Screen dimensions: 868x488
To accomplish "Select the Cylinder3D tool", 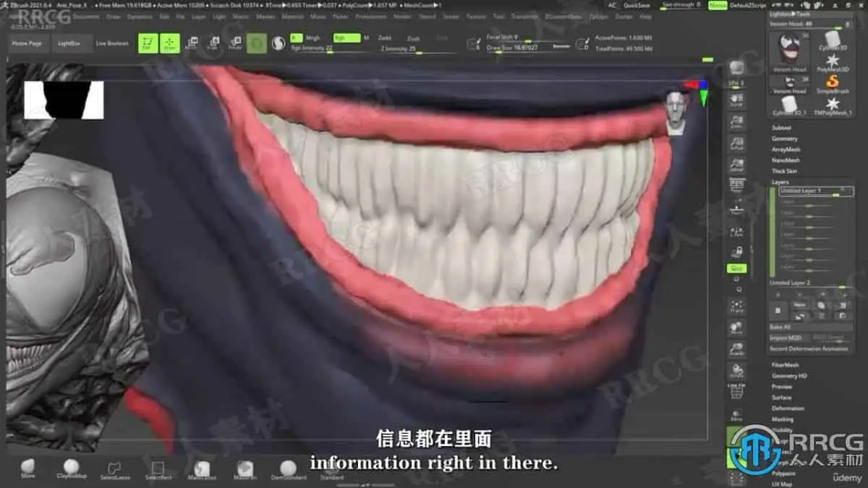I will click(x=833, y=40).
